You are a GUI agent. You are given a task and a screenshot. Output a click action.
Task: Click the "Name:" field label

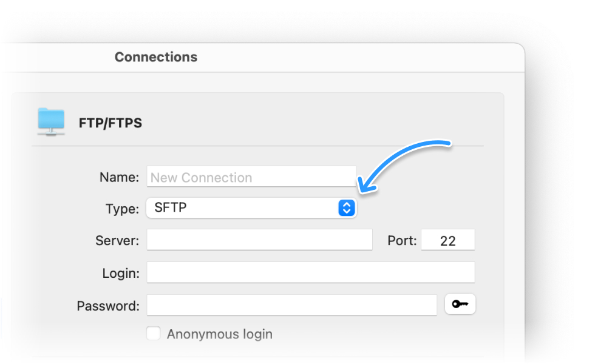tap(119, 177)
